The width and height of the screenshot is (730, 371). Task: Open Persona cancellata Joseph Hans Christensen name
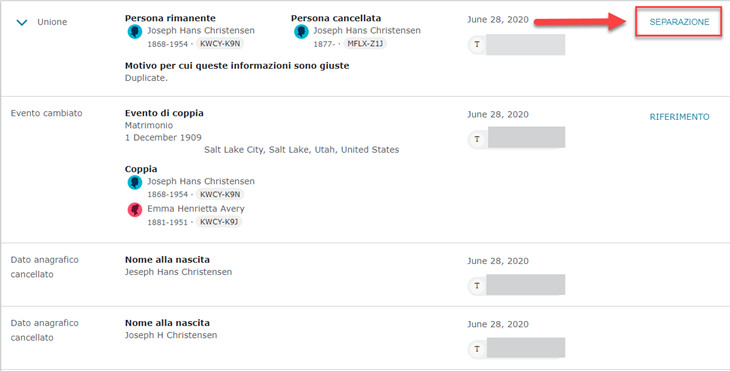(367, 31)
